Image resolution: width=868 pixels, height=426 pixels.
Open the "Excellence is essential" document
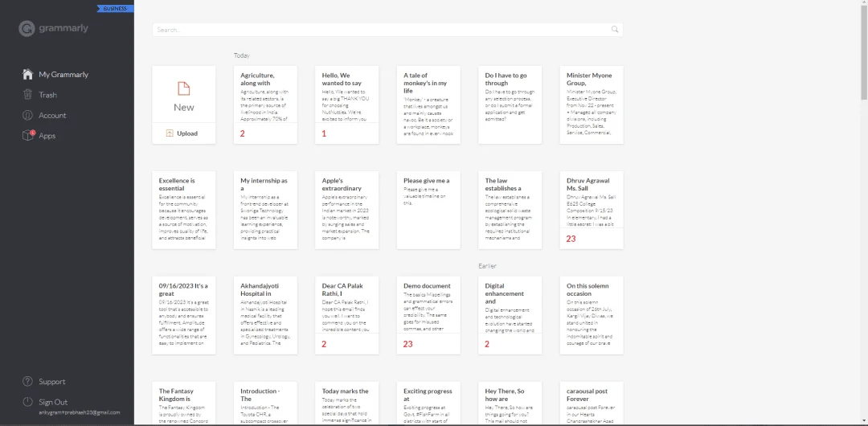click(184, 210)
